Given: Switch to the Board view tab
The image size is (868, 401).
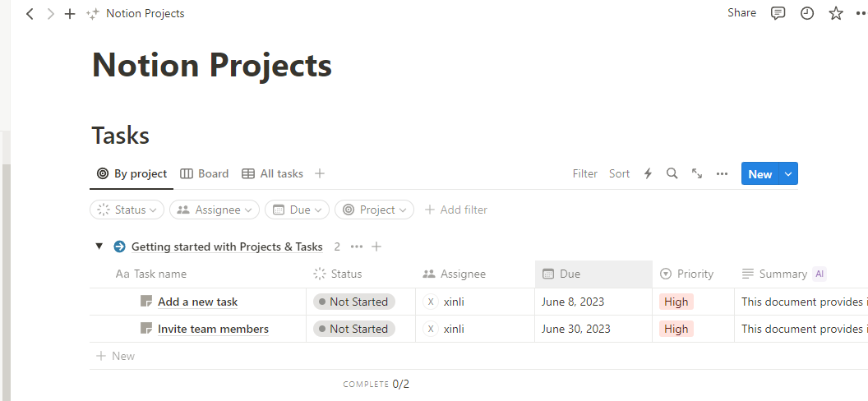Looking at the screenshot, I should pos(205,173).
